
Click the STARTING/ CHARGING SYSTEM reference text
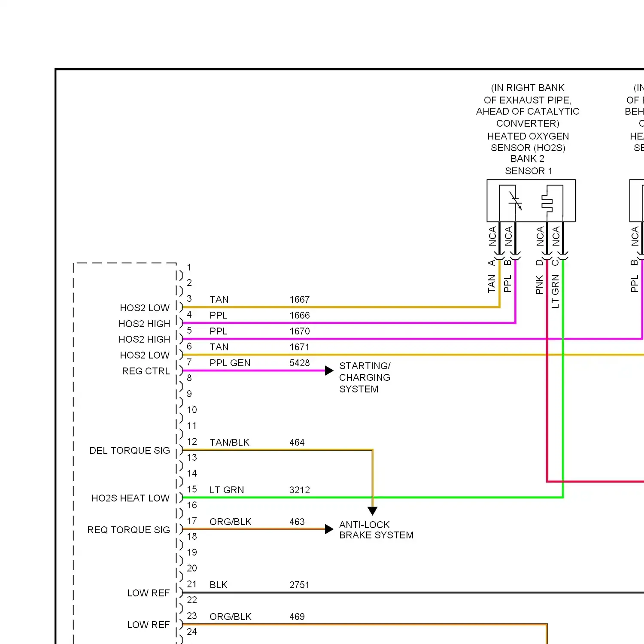click(365, 377)
